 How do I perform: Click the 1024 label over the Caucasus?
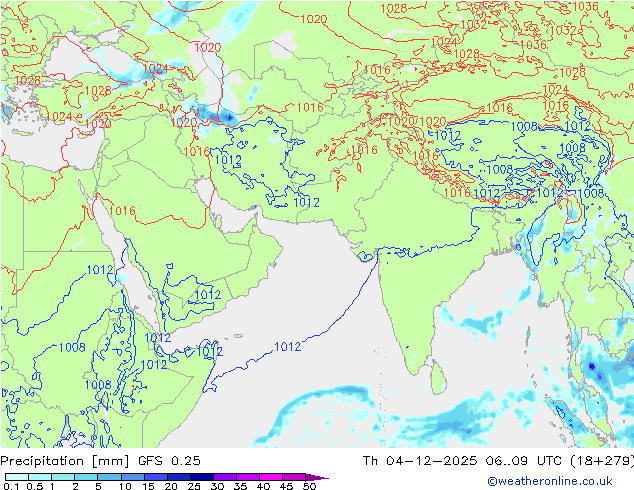point(155,69)
